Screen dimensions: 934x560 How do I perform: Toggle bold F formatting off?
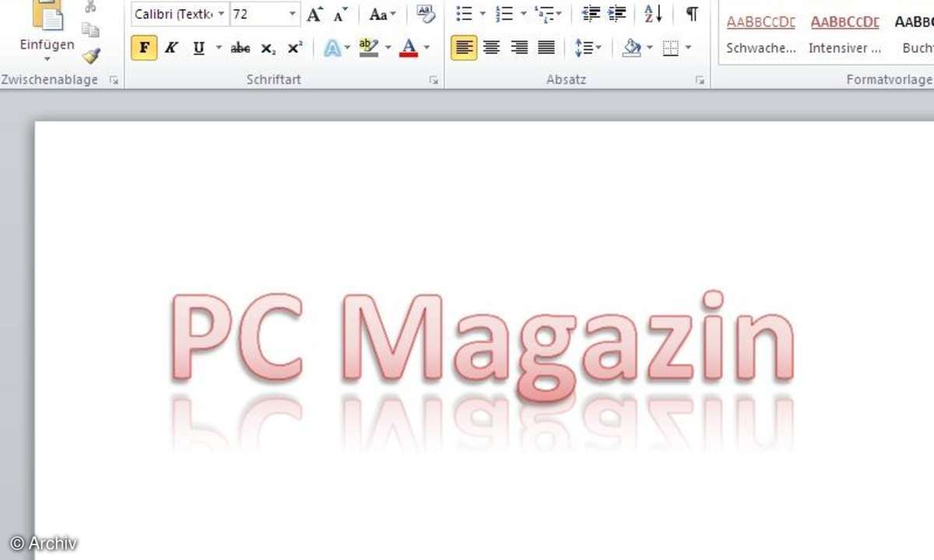pyautogui.click(x=144, y=48)
